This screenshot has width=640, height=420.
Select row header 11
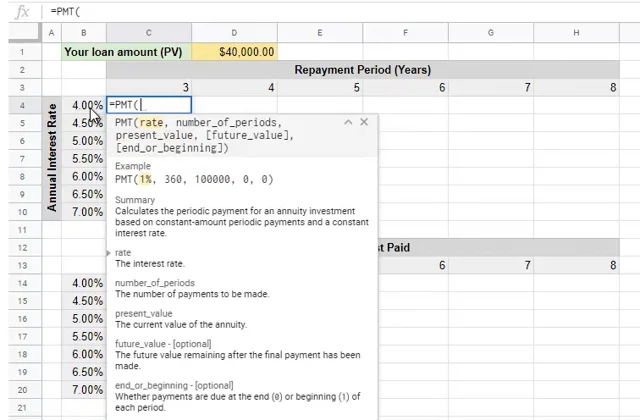tap(22, 230)
